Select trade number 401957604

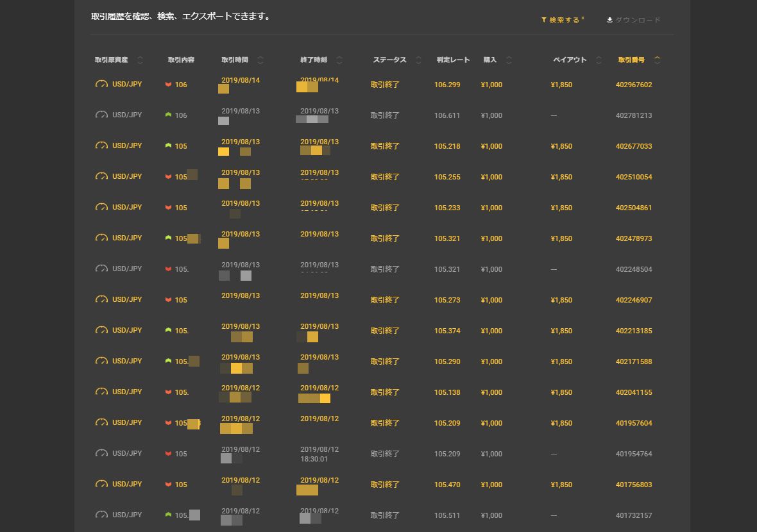point(634,423)
